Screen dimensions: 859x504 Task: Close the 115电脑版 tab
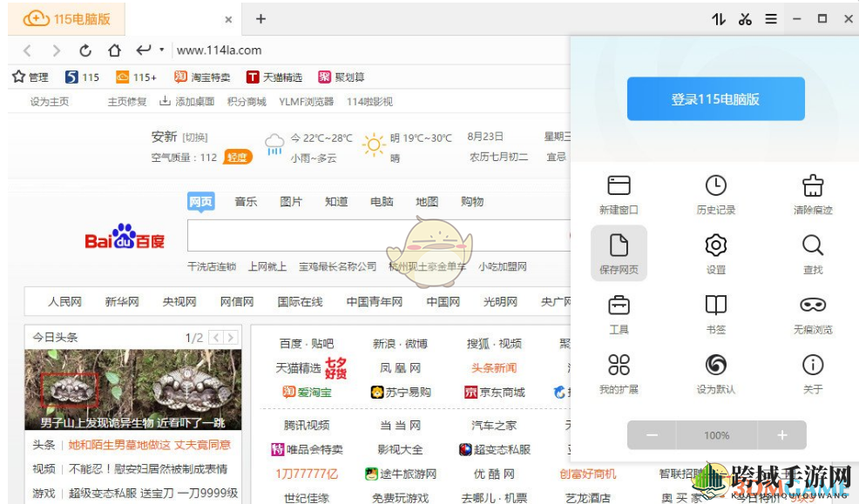coord(228,20)
